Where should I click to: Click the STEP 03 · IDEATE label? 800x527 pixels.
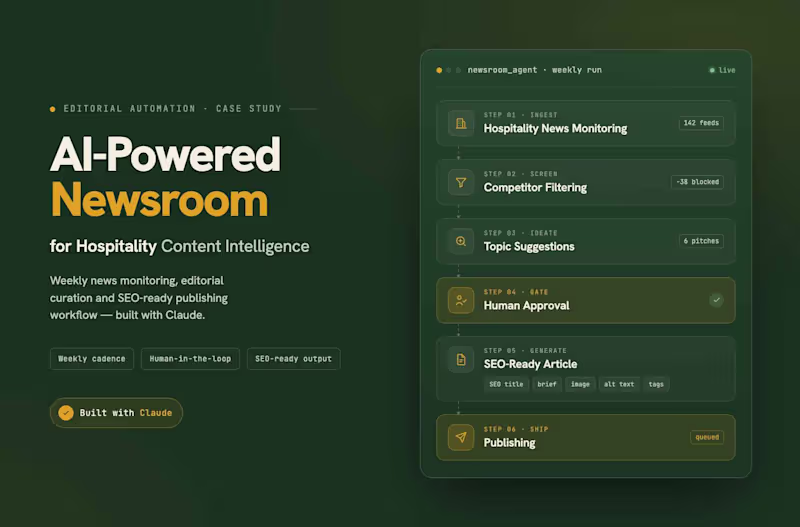[520, 233]
